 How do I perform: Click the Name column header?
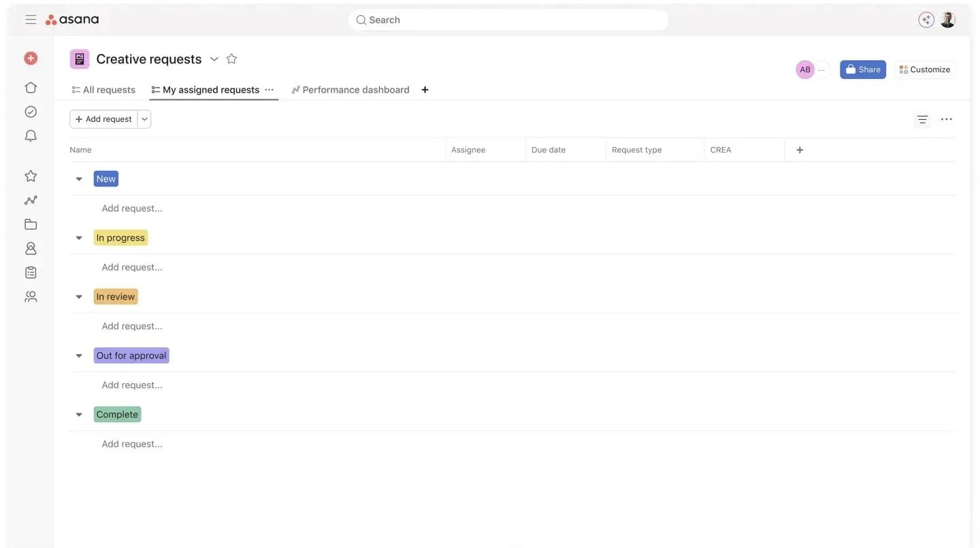(x=257, y=150)
